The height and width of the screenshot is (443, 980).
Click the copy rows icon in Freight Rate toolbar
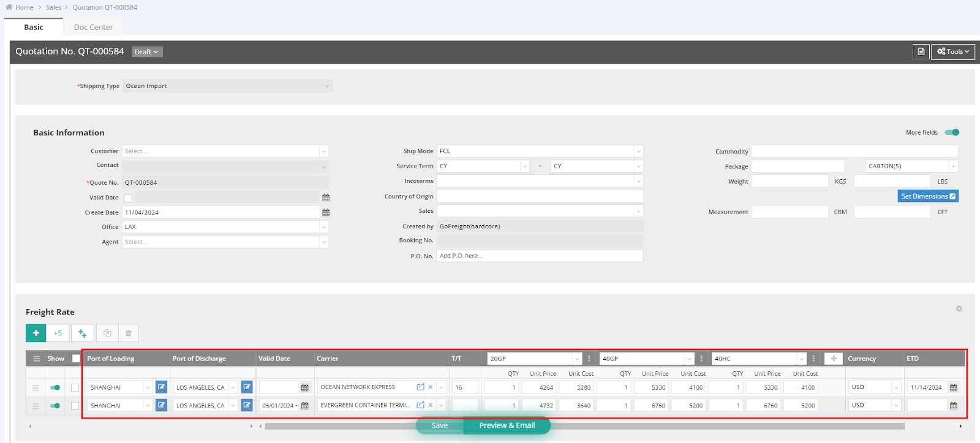[107, 333]
